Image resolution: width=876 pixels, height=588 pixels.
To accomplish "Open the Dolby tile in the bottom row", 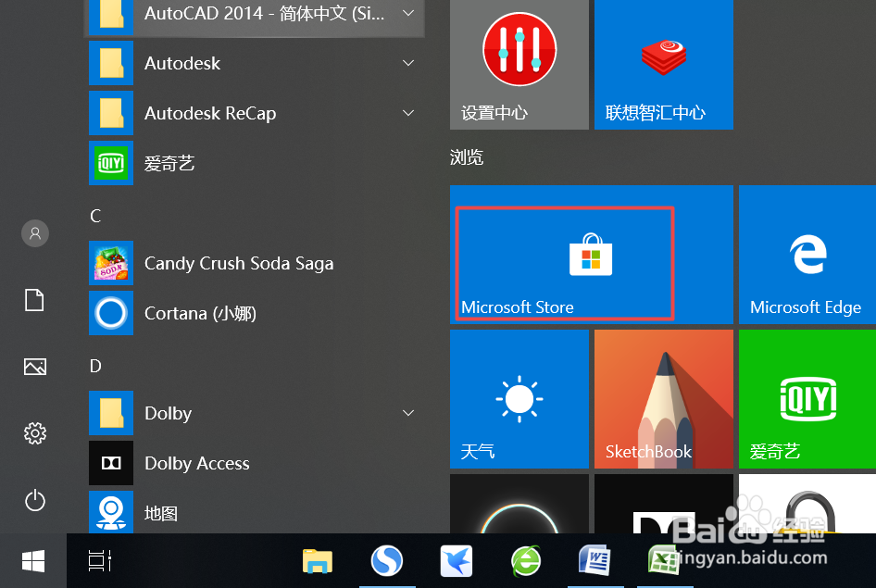I will 664,504.
